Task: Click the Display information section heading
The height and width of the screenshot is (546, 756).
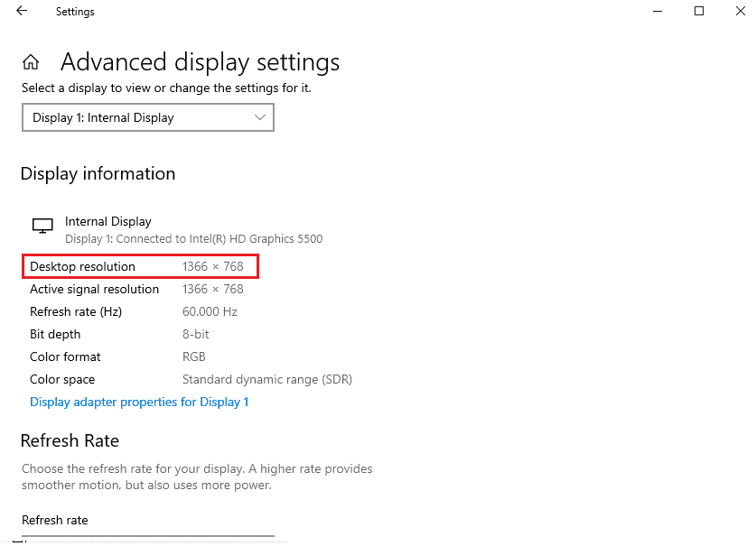Action: coord(98,174)
